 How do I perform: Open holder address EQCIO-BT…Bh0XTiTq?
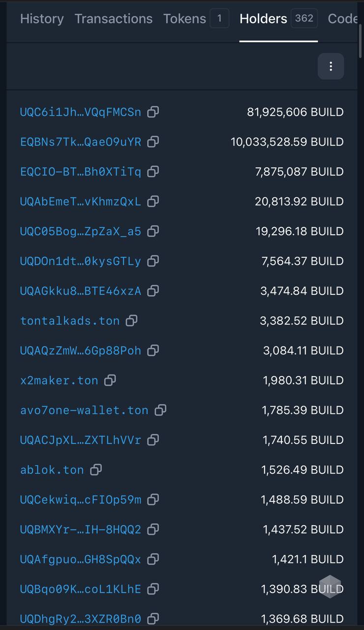[x=81, y=172]
